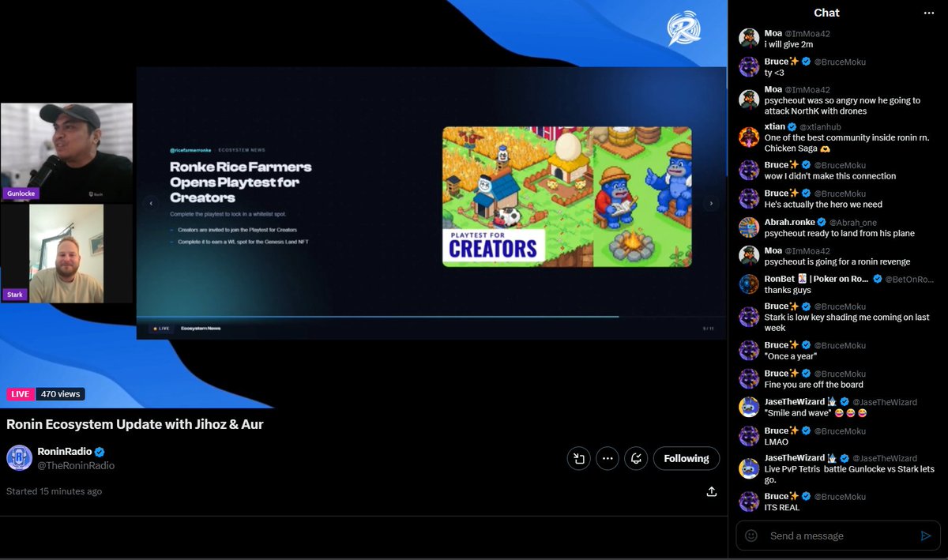Image resolution: width=948 pixels, height=560 pixels.
Task: Click the @Abrah_one handle
Action: click(x=853, y=223)
